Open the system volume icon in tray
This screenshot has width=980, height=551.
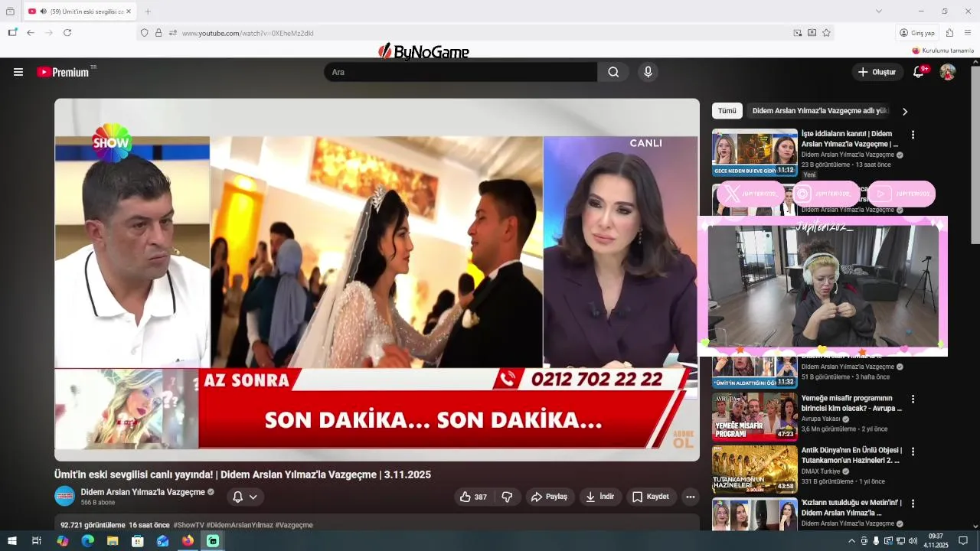pos(913,541)
